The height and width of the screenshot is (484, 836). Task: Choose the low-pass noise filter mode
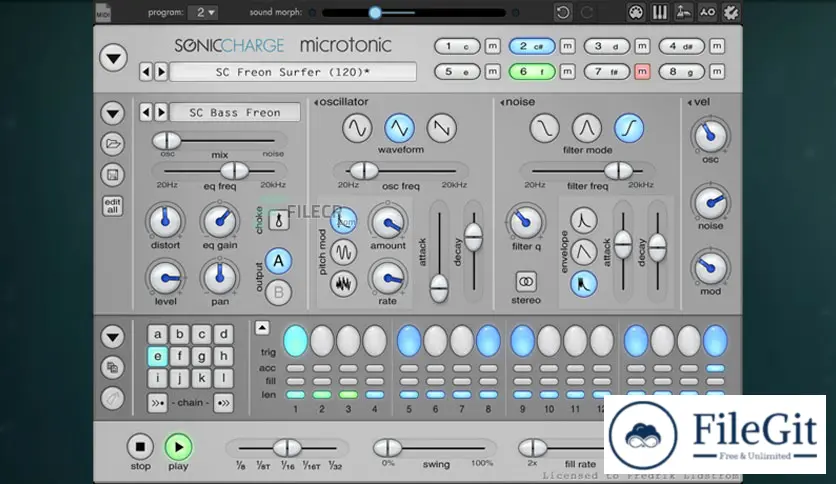tap(544, 128)
